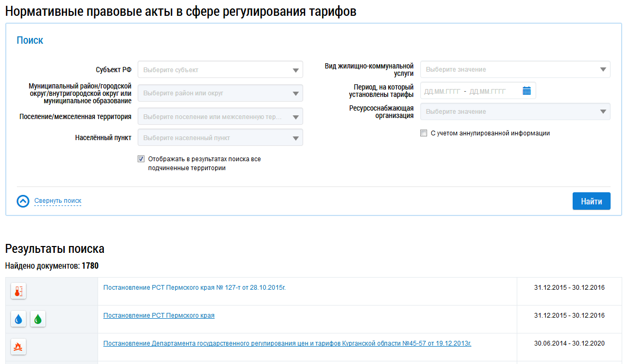Image resolution: width=628 pixels, height=364 pixels.
Task: Click the gas flame icon in third result
Action: pos(18,347)
